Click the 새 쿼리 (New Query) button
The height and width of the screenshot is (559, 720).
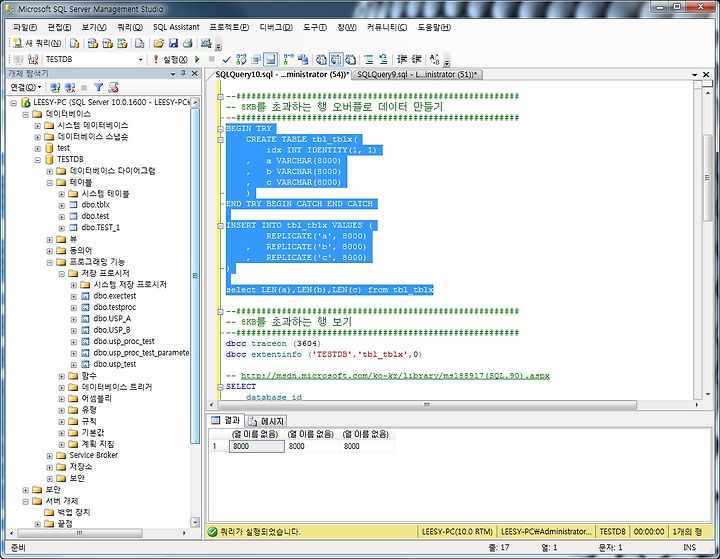(37, 43)
